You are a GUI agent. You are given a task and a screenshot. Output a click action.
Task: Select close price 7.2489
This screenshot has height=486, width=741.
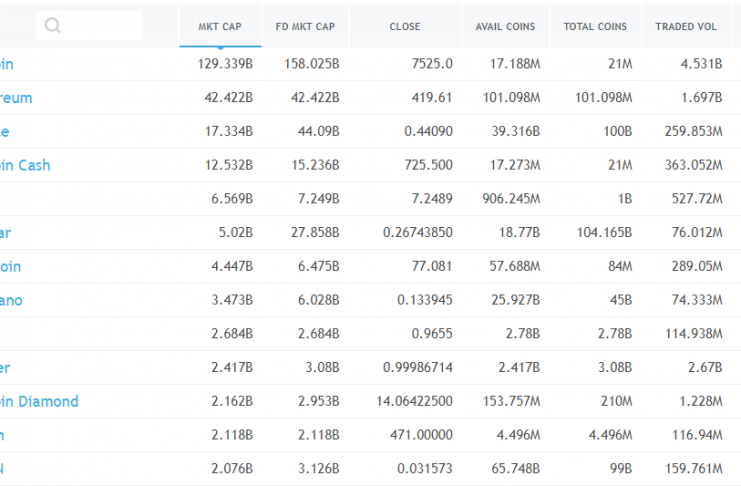pos(432,199)
